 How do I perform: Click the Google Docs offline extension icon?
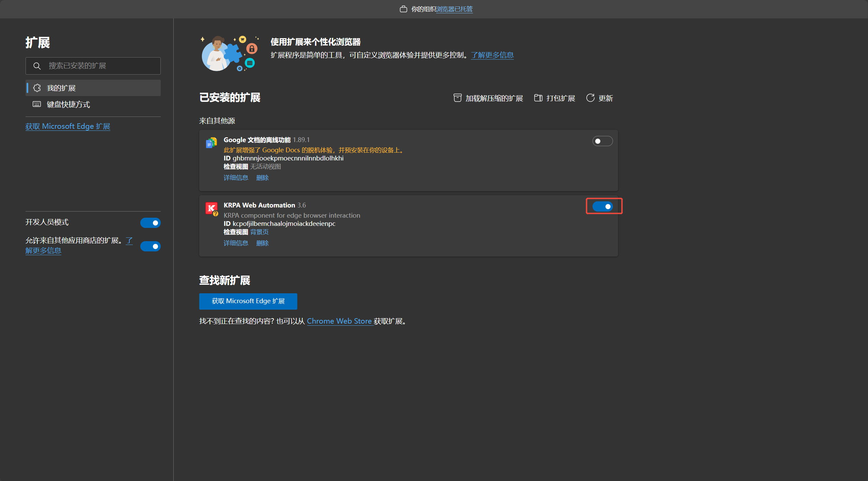click(211, 143)
